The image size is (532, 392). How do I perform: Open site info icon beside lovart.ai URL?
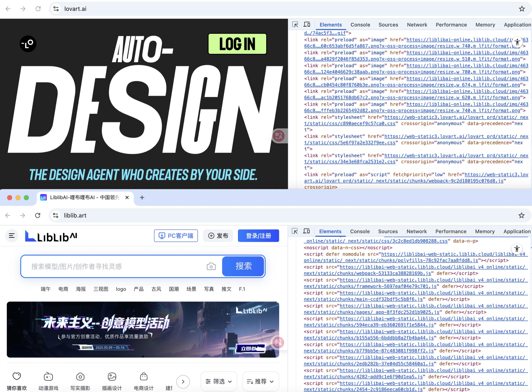coord(56,9)
